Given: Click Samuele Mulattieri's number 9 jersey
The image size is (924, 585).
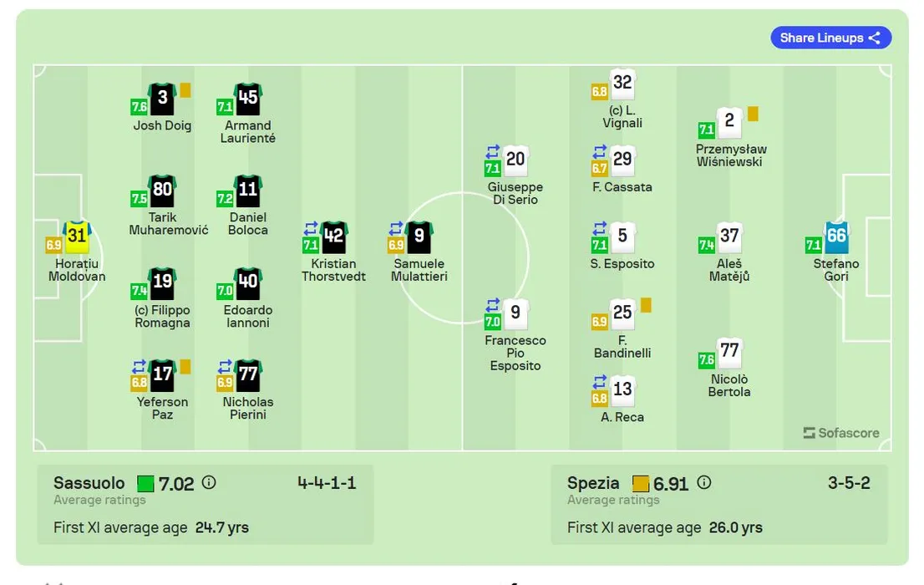Looking at the screenshot, I should coord(419,237).
